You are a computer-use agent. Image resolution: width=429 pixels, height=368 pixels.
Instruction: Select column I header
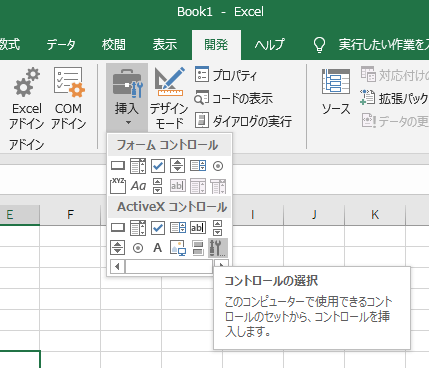(253, 215)
